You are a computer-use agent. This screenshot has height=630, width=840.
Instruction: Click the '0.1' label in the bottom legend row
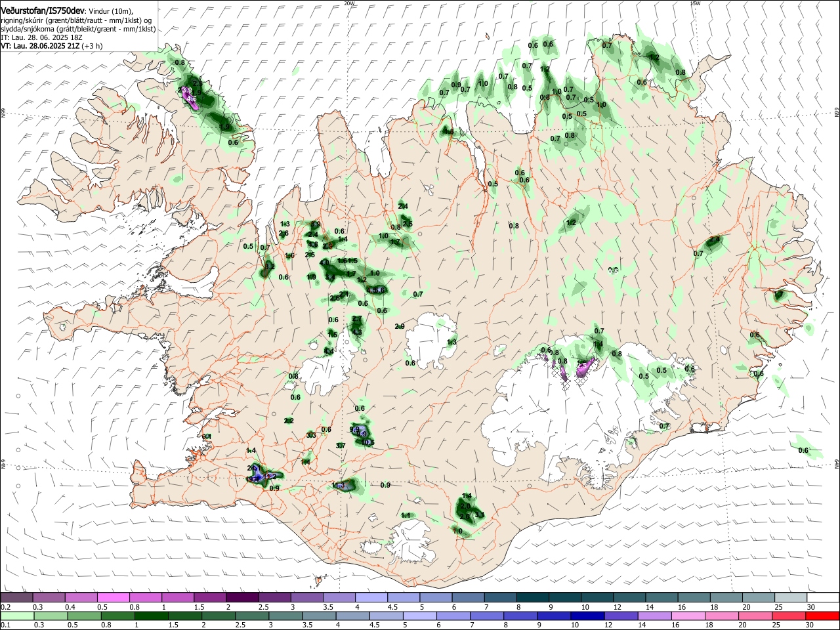[x=5, y=625]
